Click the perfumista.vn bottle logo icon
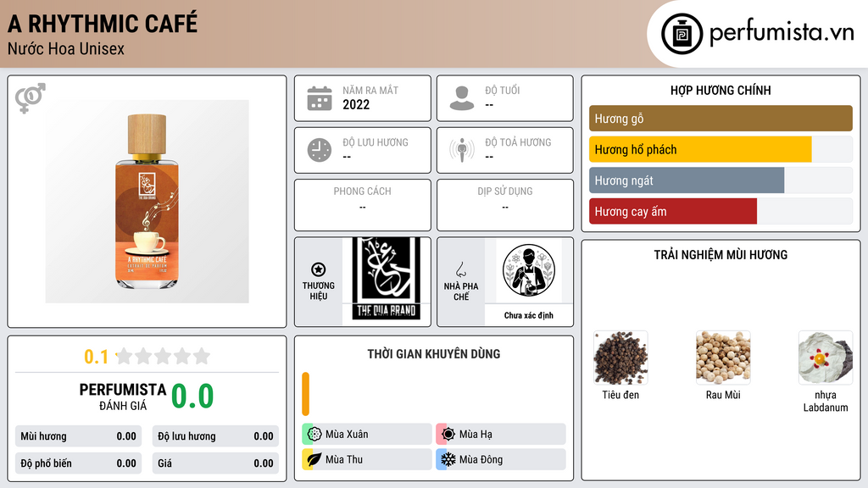868x488 pixels. point(682,34)
